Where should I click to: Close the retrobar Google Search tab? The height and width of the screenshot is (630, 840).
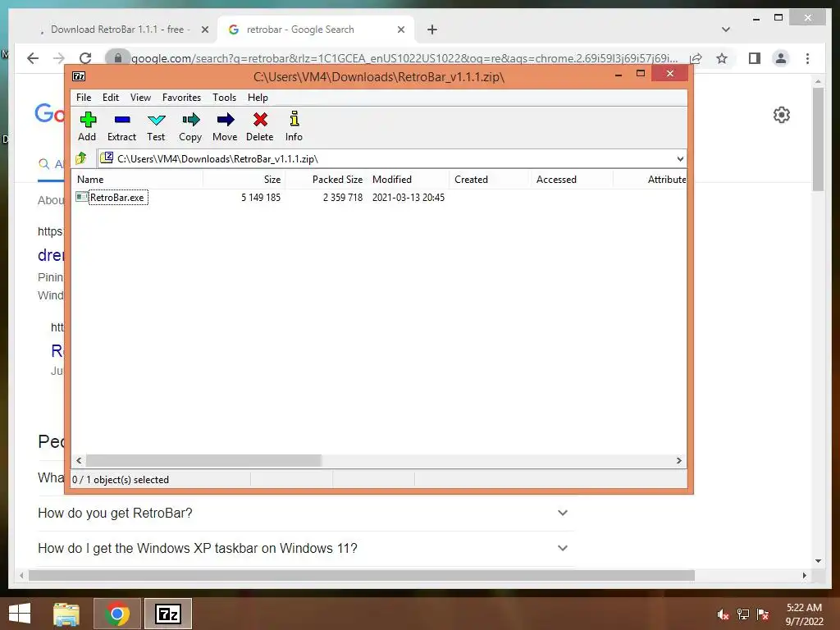(x=400, y=30)
